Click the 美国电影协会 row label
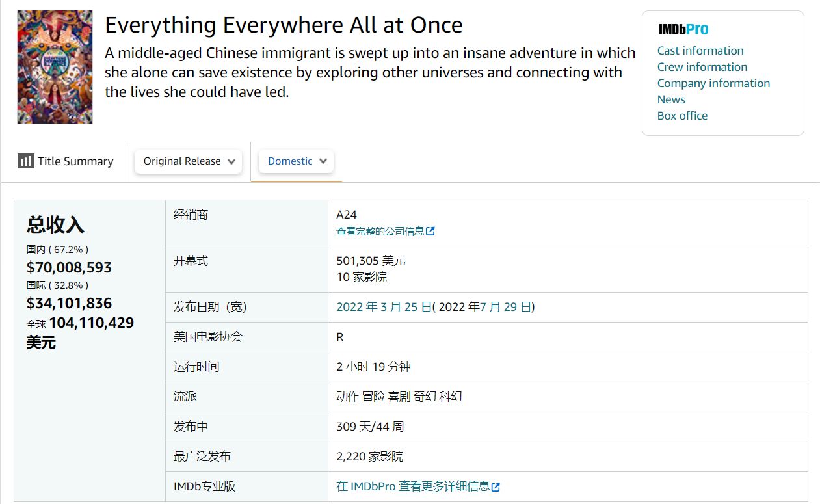820x504 pixels. 208,337
